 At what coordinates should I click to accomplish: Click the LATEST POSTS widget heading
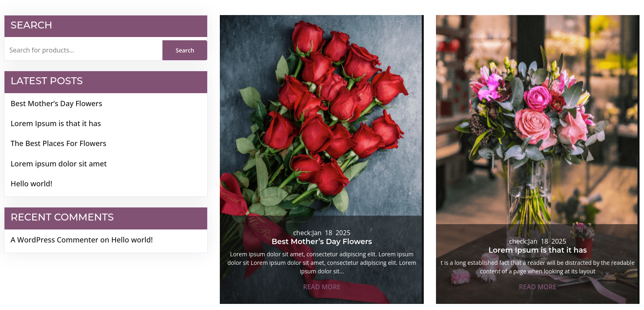coord(46,81)
